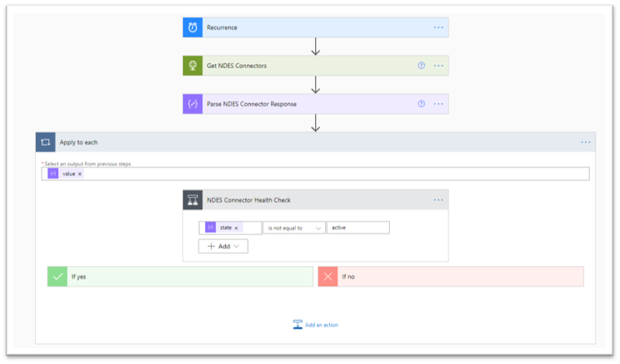This screenshot has width=620, height=364.
Task: Click the green If yes checkmark icon
Action: point(57,277)
